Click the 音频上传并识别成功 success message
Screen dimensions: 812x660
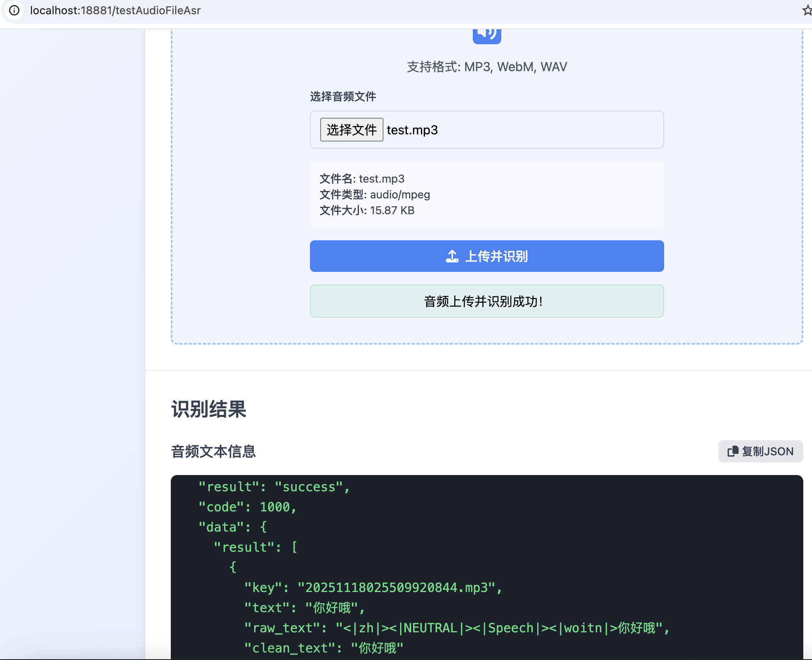pos(486,301)
